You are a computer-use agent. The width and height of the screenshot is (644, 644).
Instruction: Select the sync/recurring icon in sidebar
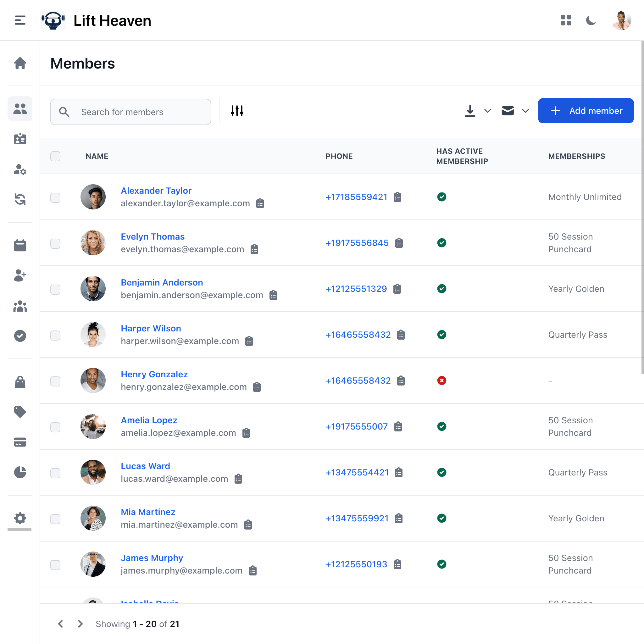click(x=20, y=199)
